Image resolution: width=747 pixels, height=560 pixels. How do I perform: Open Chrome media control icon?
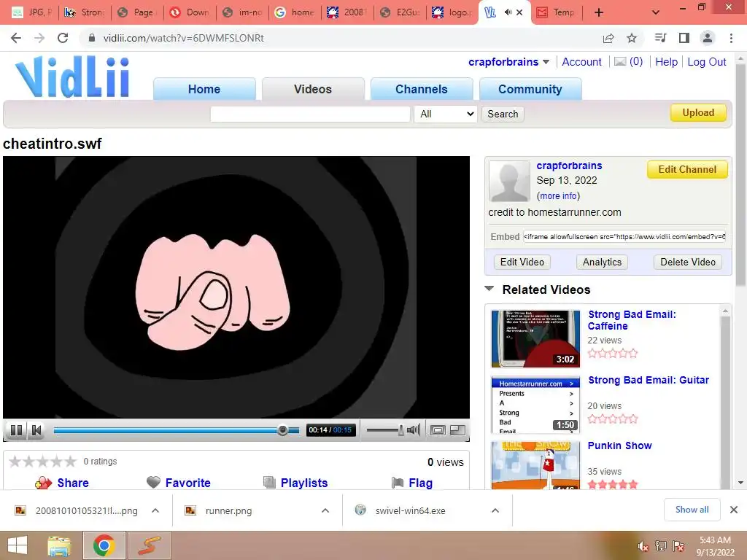click(660, 38)
